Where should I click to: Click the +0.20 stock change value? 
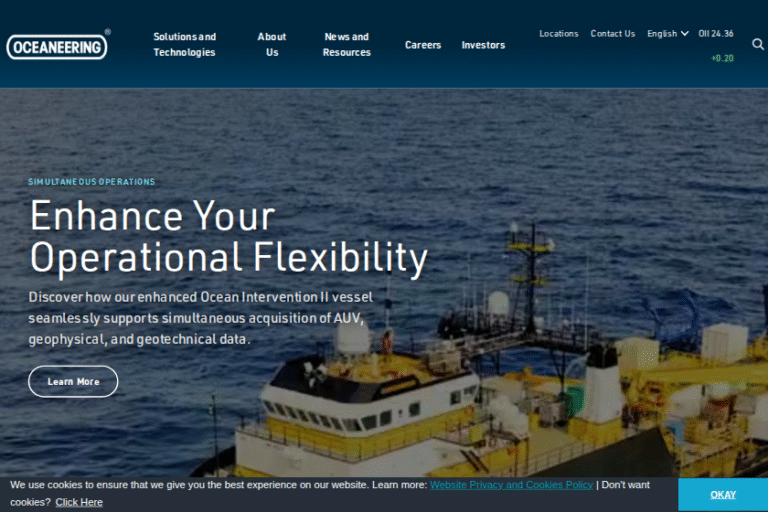click(x=722, y=58)
